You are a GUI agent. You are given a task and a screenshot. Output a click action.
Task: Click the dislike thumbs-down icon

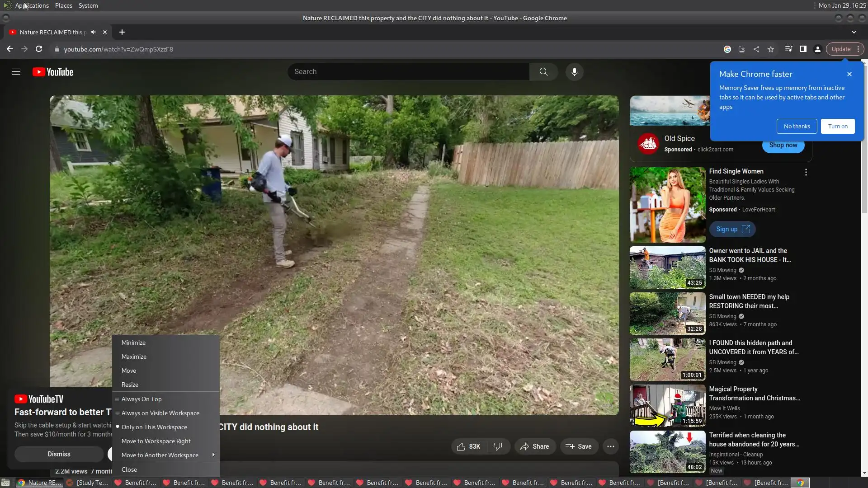(x=498, y=446)
